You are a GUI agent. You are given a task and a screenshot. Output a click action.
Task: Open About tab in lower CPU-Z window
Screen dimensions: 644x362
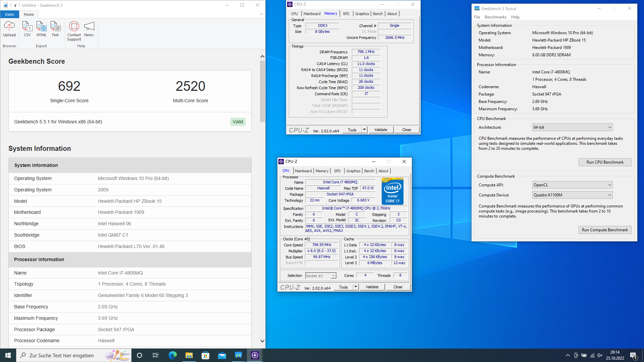coord(383,171)
